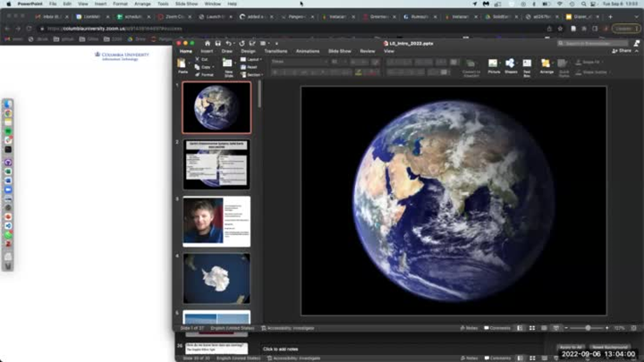Image resolution: width=644 pixels, height=362 pixels.
Task: Open the Shapes gallery icon
Action: coord(510,64)
